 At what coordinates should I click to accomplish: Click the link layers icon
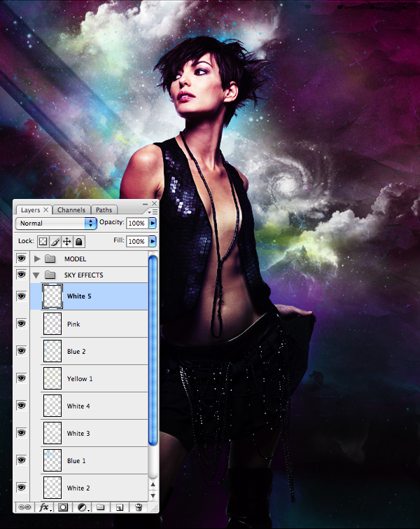pos(24,507)
